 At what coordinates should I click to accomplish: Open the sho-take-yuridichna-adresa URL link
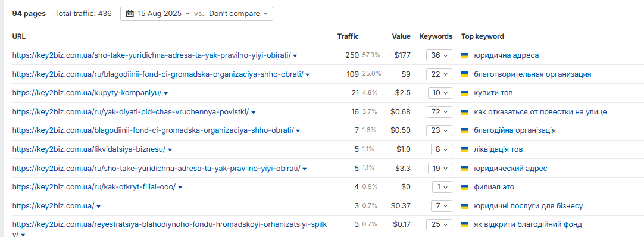point(152,55)
